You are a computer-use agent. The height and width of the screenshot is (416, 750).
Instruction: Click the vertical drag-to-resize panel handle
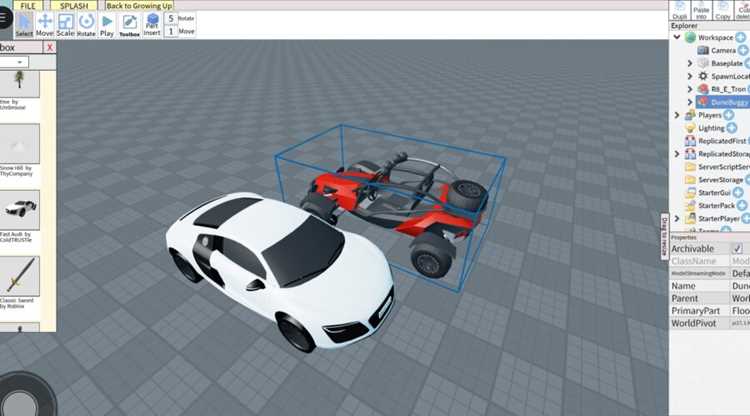(664, 237)
